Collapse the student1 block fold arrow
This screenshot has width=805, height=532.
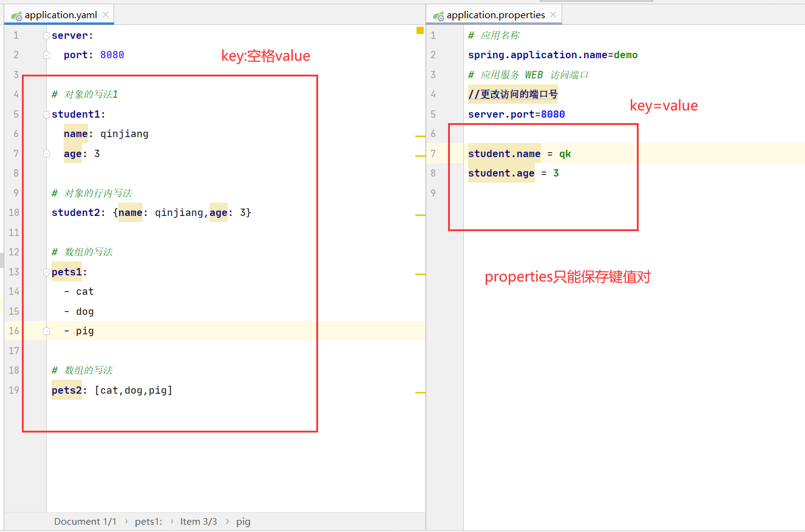point(46,113)
